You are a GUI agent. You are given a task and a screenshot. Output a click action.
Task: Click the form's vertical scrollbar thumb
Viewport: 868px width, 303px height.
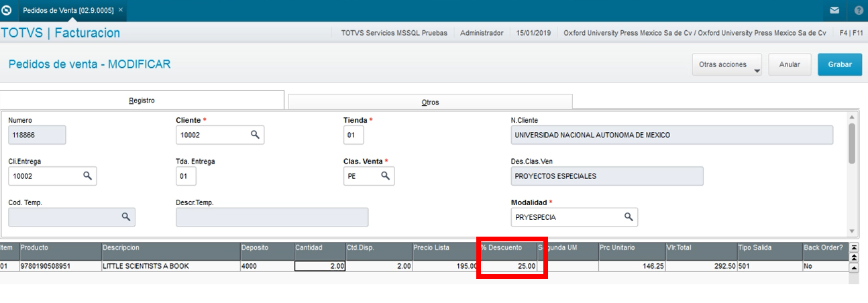852,143
